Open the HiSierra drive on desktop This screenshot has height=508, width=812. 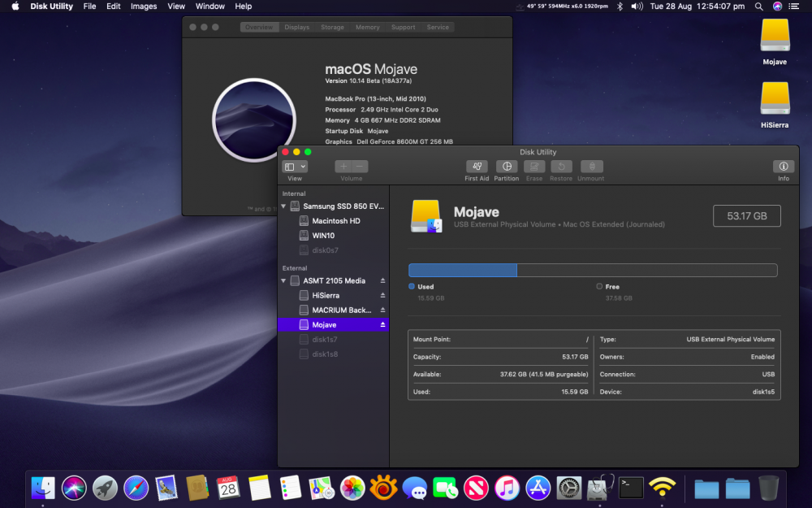click(x=775, y=105)
